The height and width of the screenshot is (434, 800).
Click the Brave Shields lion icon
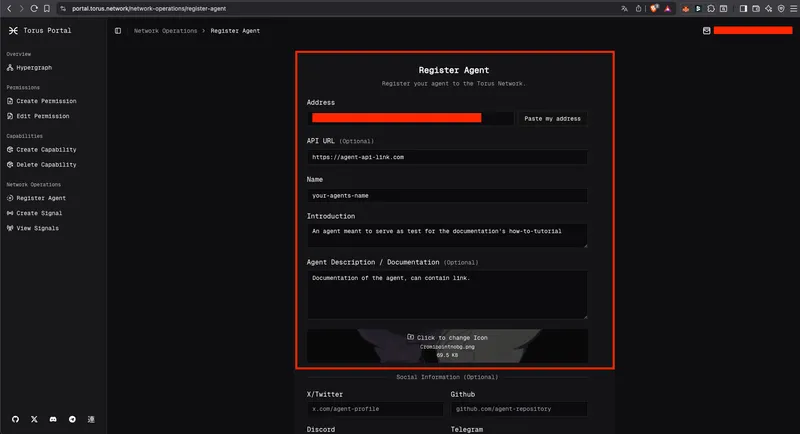tap(654, 8)
